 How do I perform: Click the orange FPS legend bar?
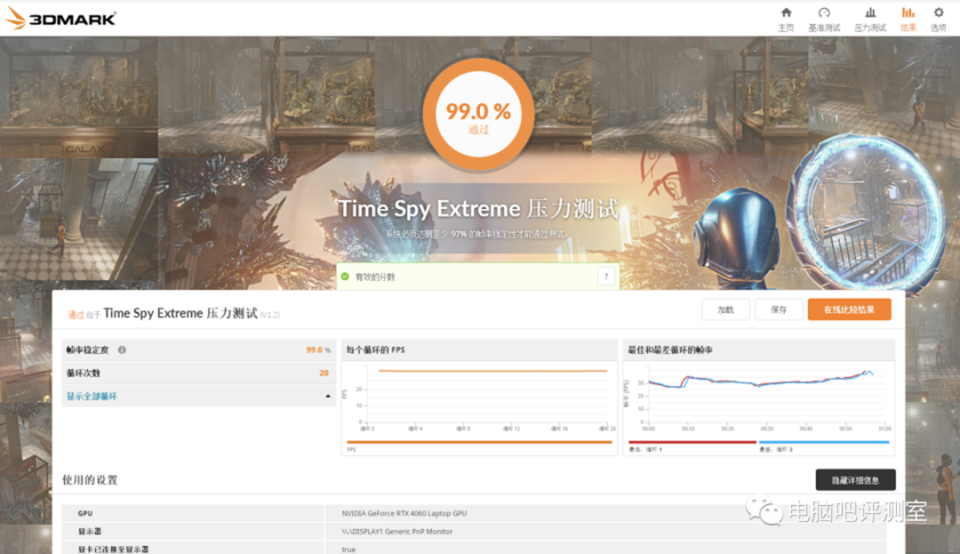click(x=479, y=442)
